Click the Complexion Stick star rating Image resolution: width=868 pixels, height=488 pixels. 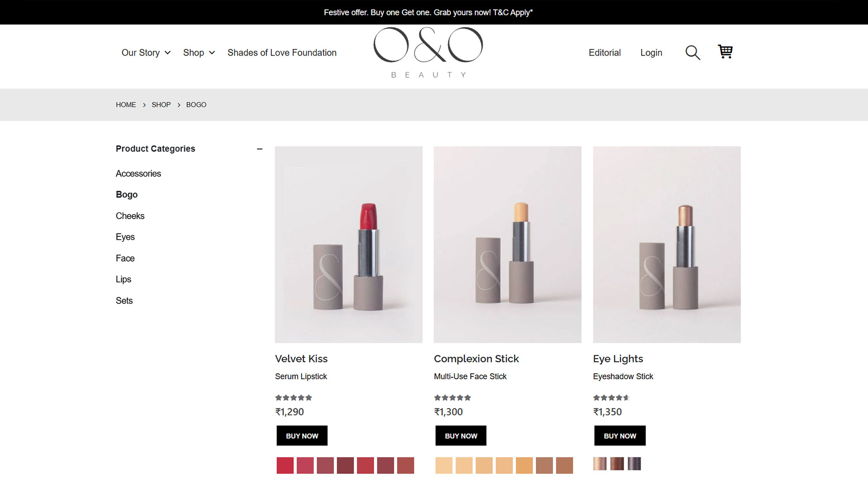pyautogui.click(x=453, y=398)
